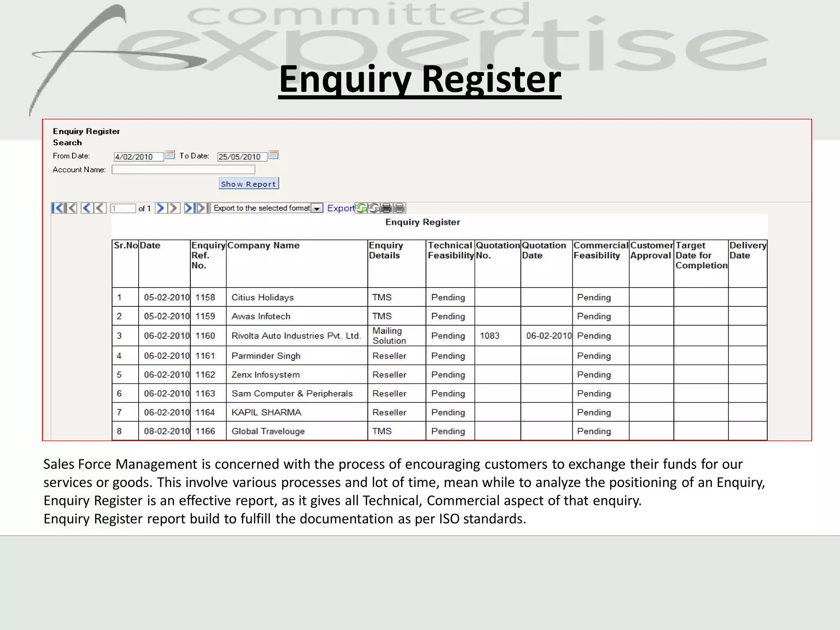Click the Show Report button
Image resolution: width=840 pixels, height=630 pixels.
249,183
